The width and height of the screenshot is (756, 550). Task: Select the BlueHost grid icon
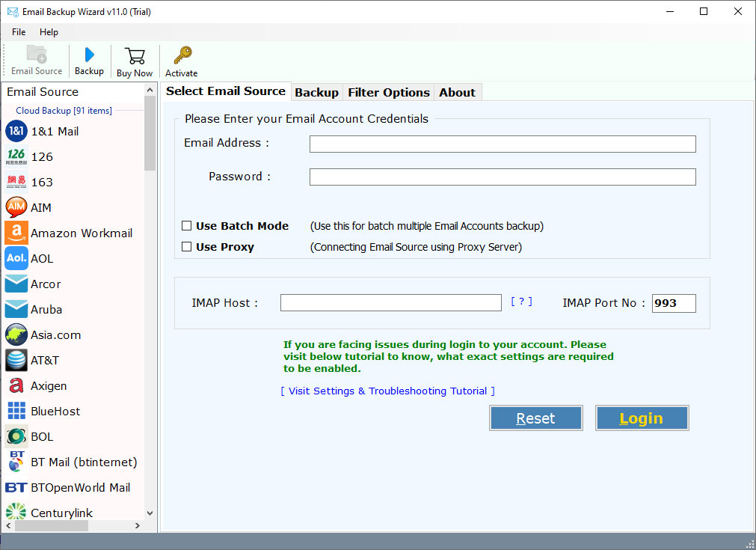tap(16, 411)
